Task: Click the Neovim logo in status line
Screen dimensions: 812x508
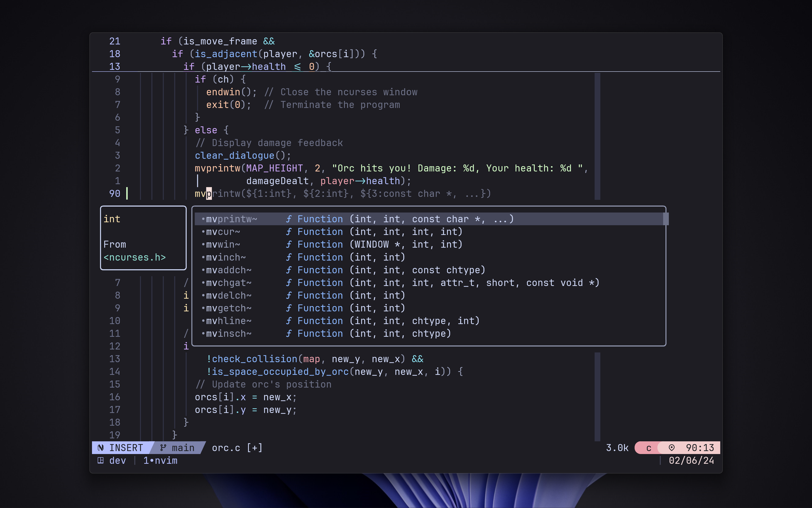Action: [x=101, y=448]
